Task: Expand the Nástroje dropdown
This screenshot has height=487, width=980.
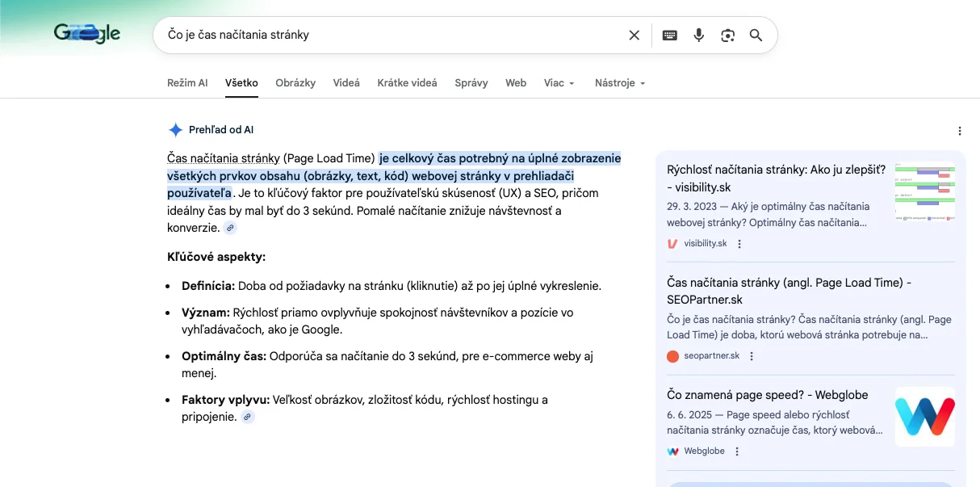Action: (619, 83)
